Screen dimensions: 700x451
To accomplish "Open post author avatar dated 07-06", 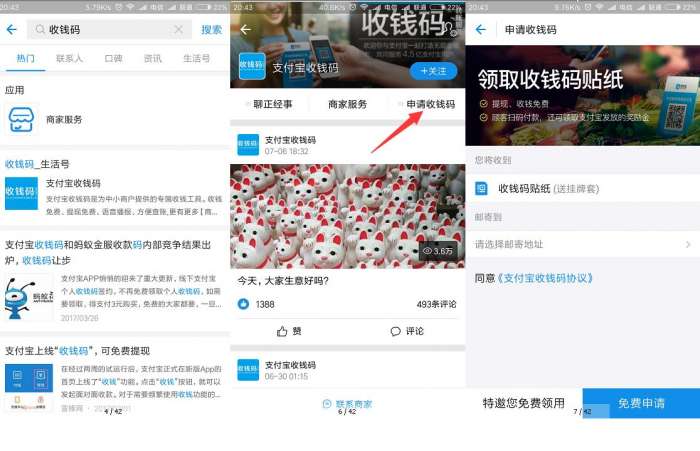I will tap(248, 145).
